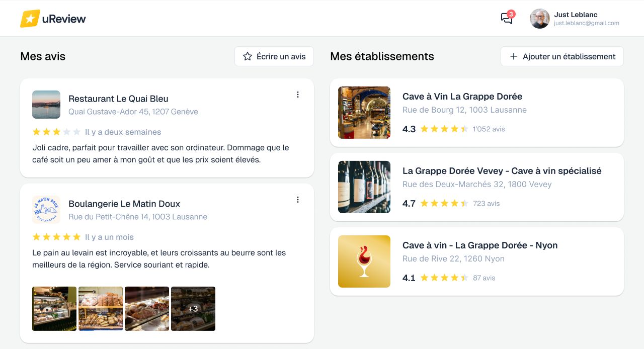Open Cave à Vin La Grappe Dorée listing

pos(462,97)
